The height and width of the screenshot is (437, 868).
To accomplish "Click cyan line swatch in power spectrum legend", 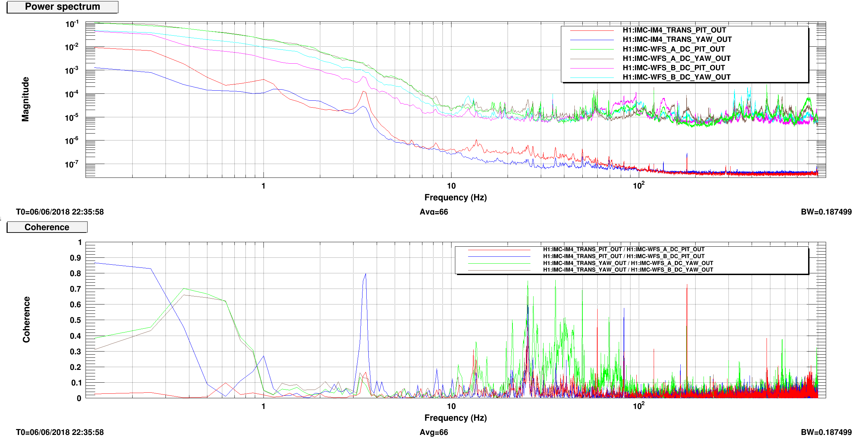I will point(592,78).
